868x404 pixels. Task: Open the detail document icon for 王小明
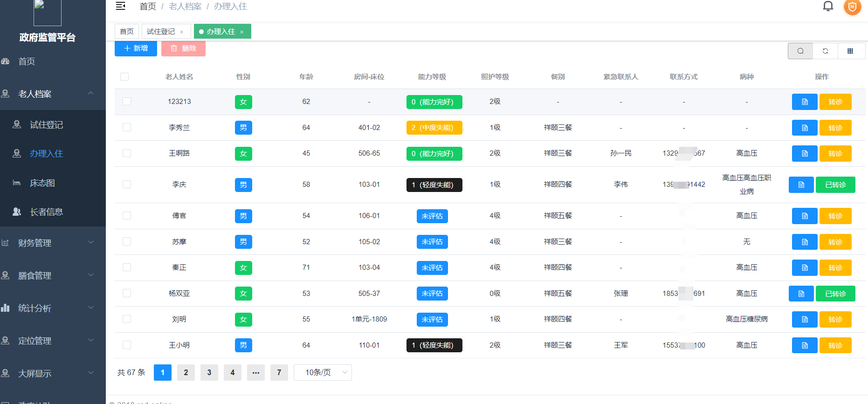[804, 345]
